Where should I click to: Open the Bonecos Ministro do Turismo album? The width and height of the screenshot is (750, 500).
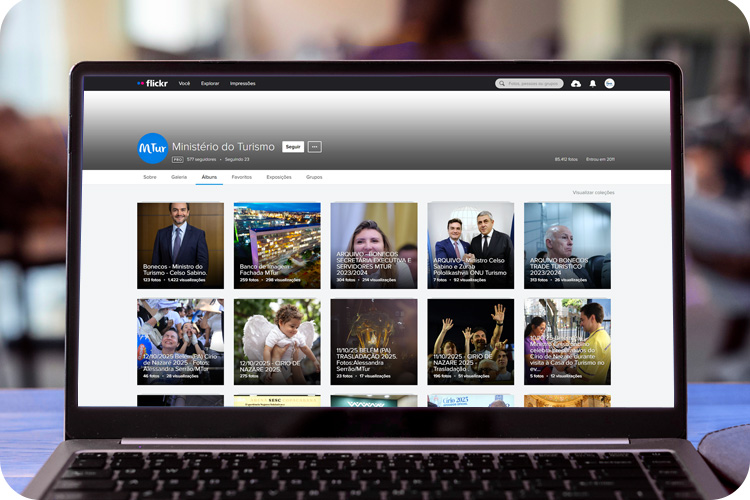click(180, 245)
